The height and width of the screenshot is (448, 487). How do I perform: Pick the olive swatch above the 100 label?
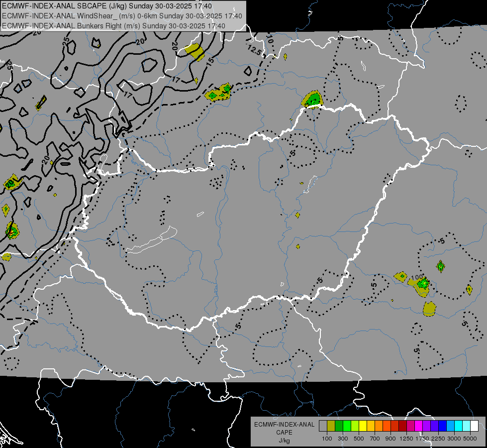pos(331,426)
